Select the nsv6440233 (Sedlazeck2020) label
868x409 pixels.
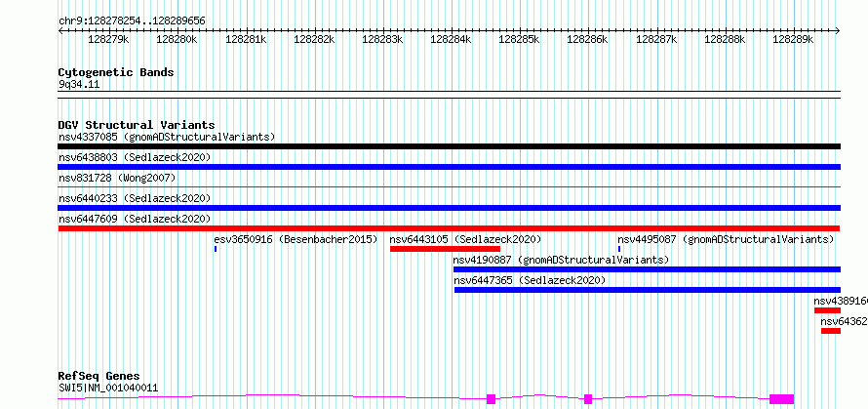135,198
